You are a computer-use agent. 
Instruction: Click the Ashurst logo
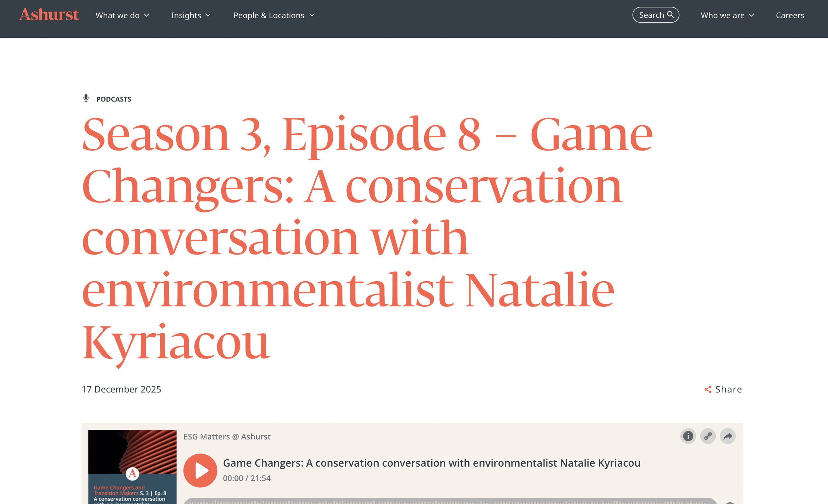(49, 15)
